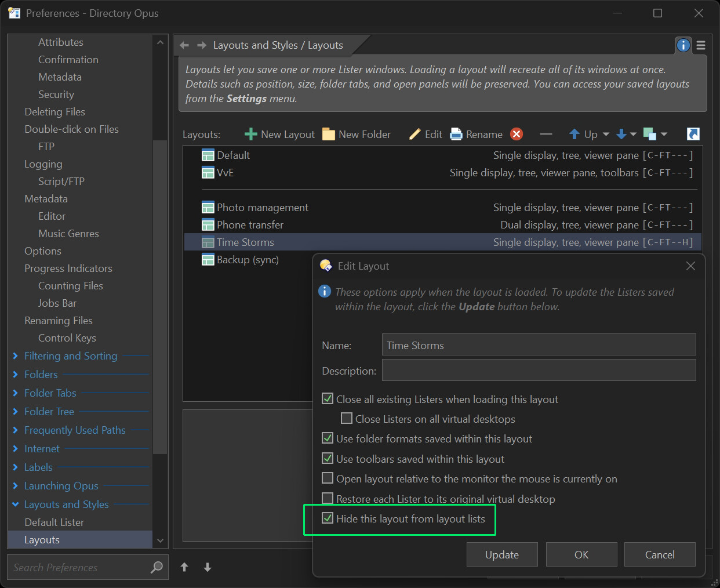Image resolution: width=720 pixels, height=588 pixels.
Task: Open the hamburger menu beside info icon
Action: coord(701,45)
